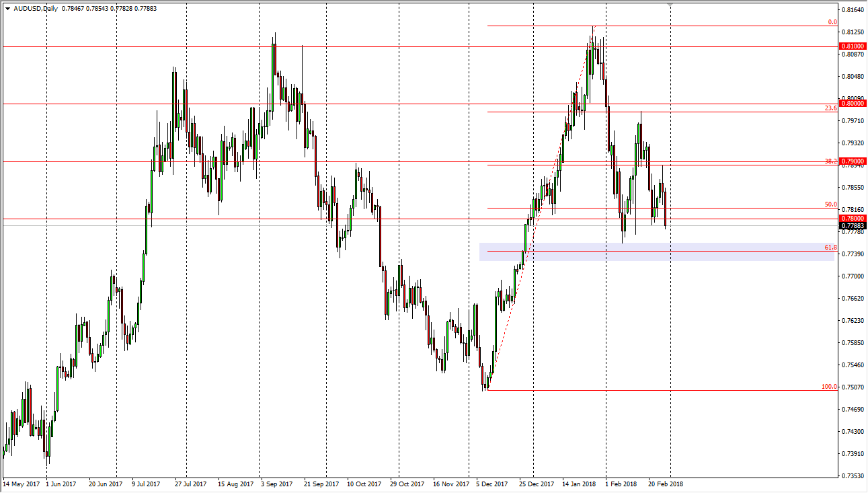Image resolution: width=868 pixels, height=493 pixels.
Task: Click the 29 Oct 2017 date label
Action: coord(406,484)
